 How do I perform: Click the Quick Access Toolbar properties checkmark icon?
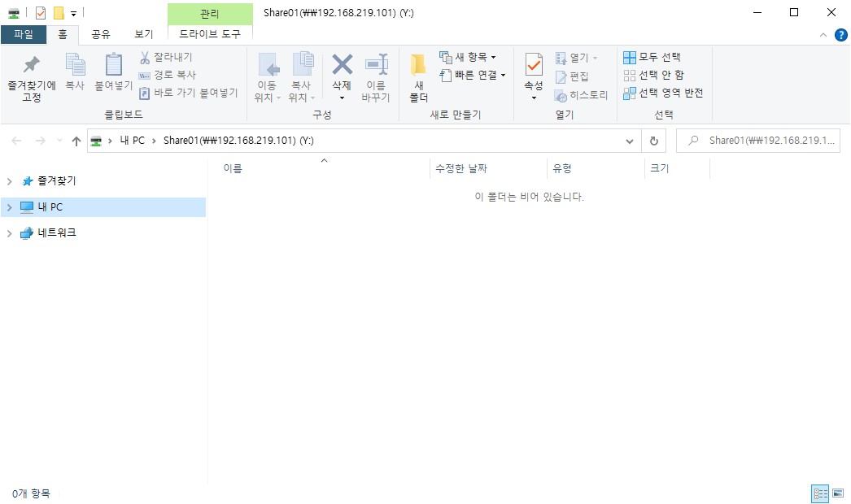pos(41,13)
